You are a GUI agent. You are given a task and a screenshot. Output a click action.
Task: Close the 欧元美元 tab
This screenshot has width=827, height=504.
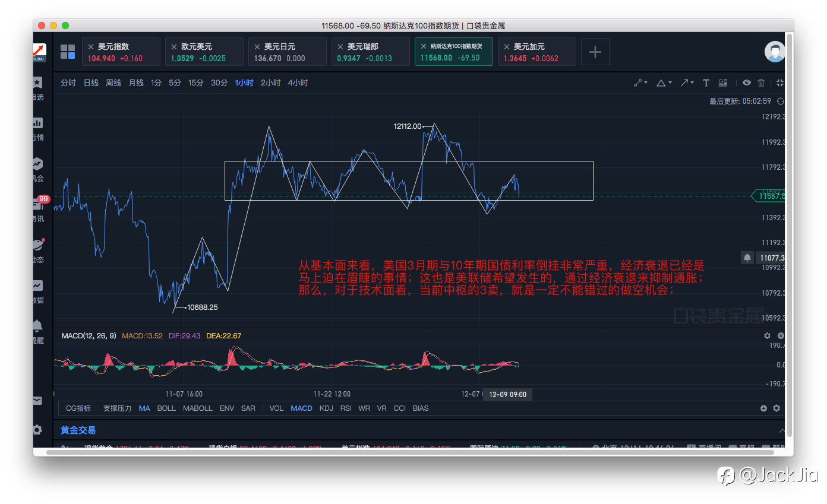coord(174,46)
